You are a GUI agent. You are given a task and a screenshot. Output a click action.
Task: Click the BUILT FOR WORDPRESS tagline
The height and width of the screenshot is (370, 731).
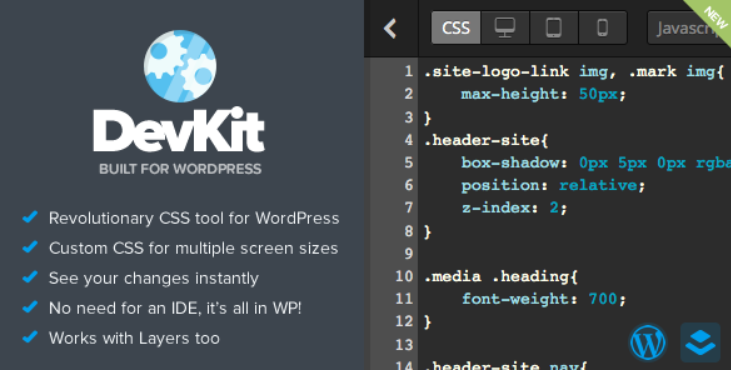coord(180,168)
